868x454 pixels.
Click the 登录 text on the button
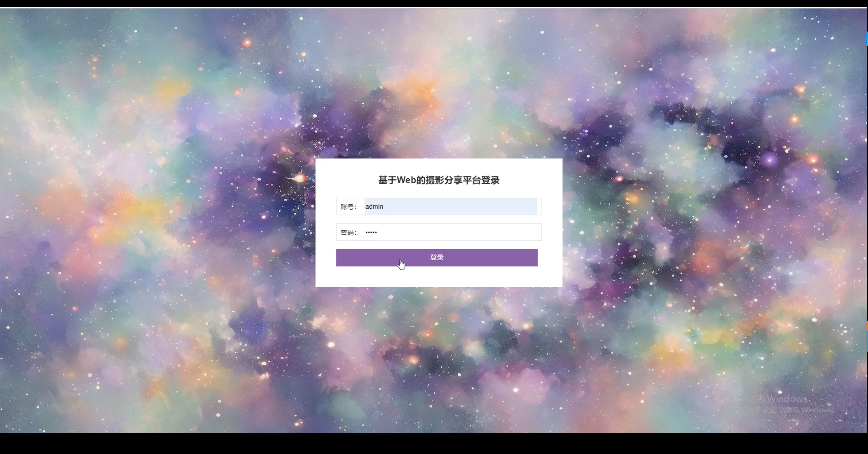pos(437,257)
